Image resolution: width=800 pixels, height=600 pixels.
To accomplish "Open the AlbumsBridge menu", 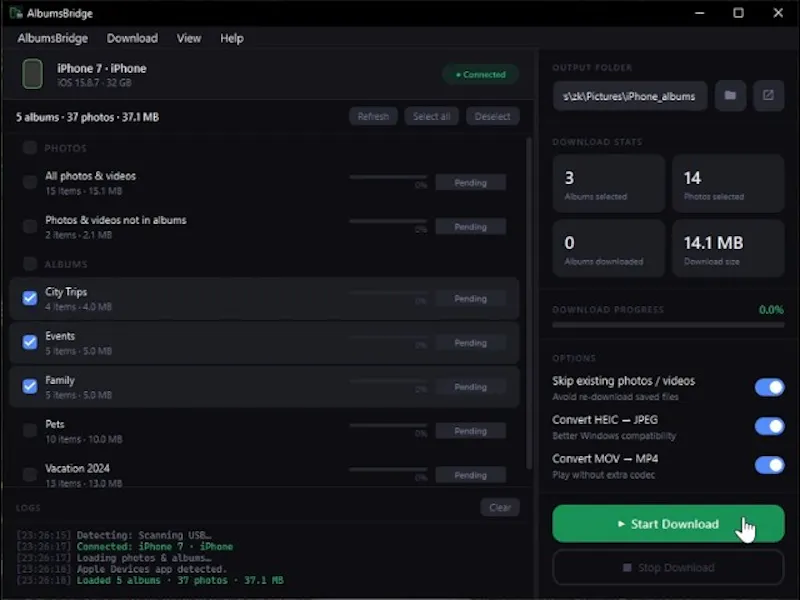I will click(x=53, y=38).
